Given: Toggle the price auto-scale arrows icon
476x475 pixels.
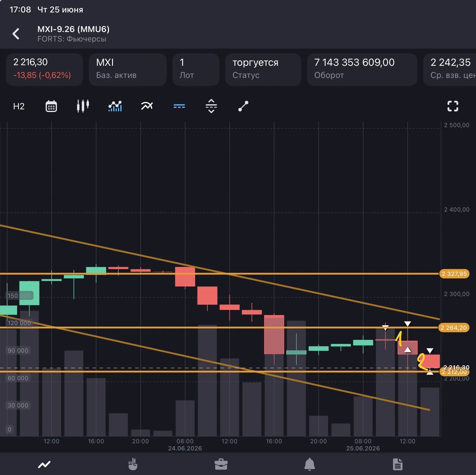Looking at the screenshot, I should [x=211, y=106].
